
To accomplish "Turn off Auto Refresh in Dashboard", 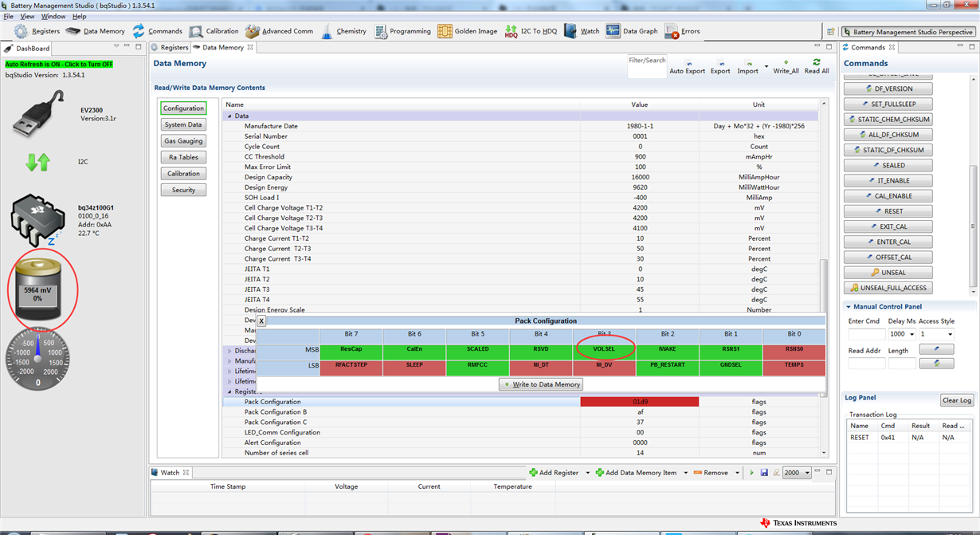I will click(x=59, y=64).
